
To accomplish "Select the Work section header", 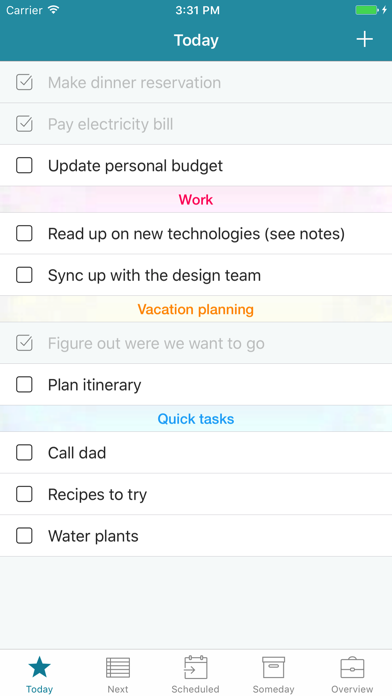I will pos(196,199).
